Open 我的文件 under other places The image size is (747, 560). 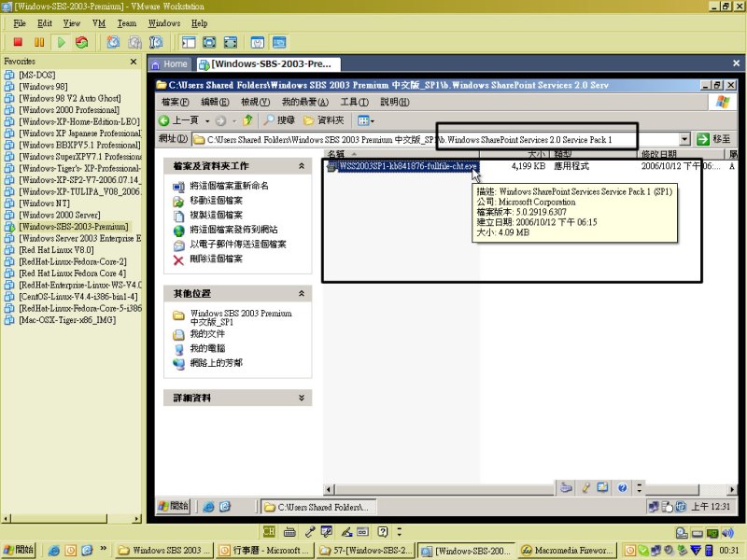click(207, 334)
